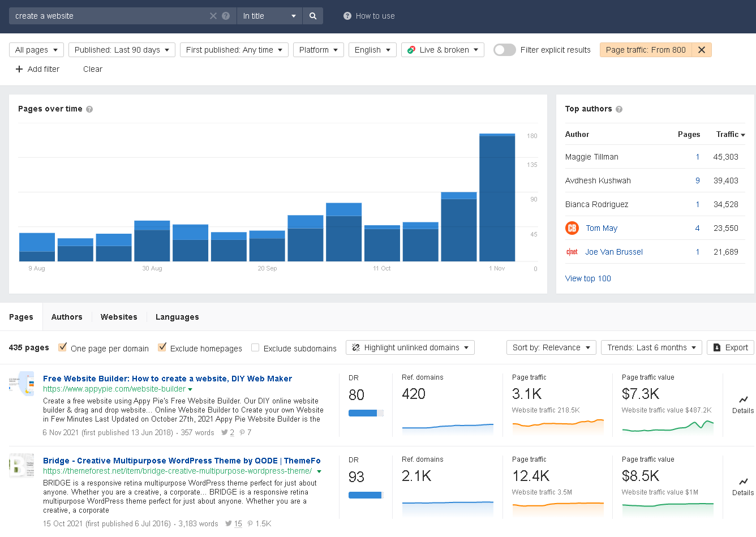This screenshot has width=756, height=537.
Task: Click Avdhesh Kushwah pages count 9
Action: (x=697, y=181)
